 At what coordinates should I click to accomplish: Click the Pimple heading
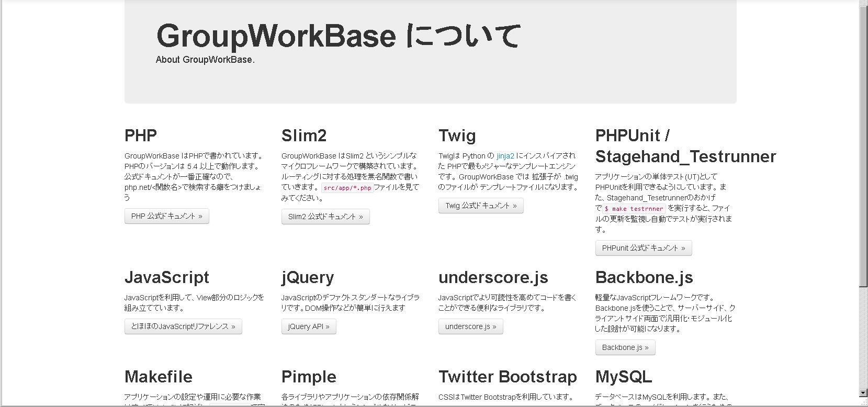point(309,377)
